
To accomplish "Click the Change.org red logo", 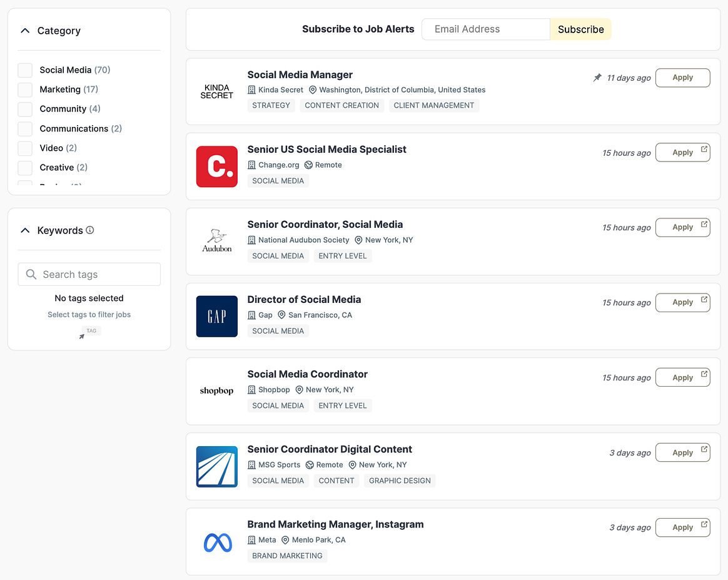I will 217,166.
